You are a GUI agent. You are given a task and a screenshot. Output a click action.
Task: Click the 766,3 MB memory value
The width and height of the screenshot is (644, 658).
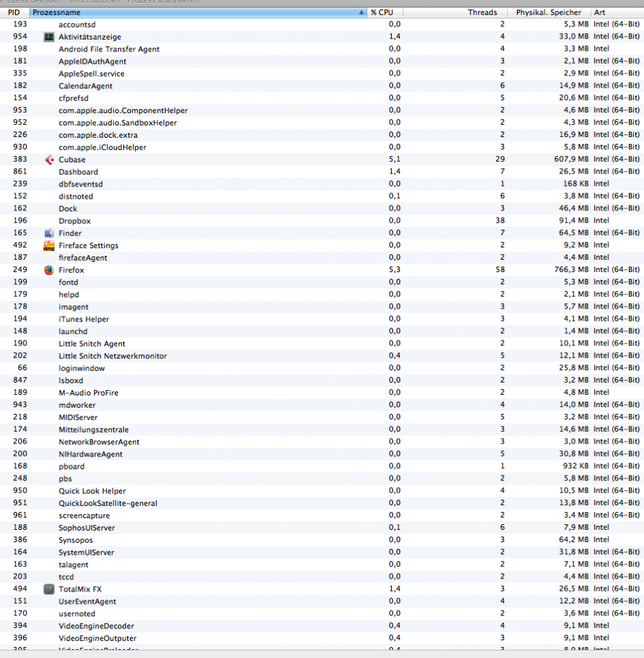click(x=571, y=270)
